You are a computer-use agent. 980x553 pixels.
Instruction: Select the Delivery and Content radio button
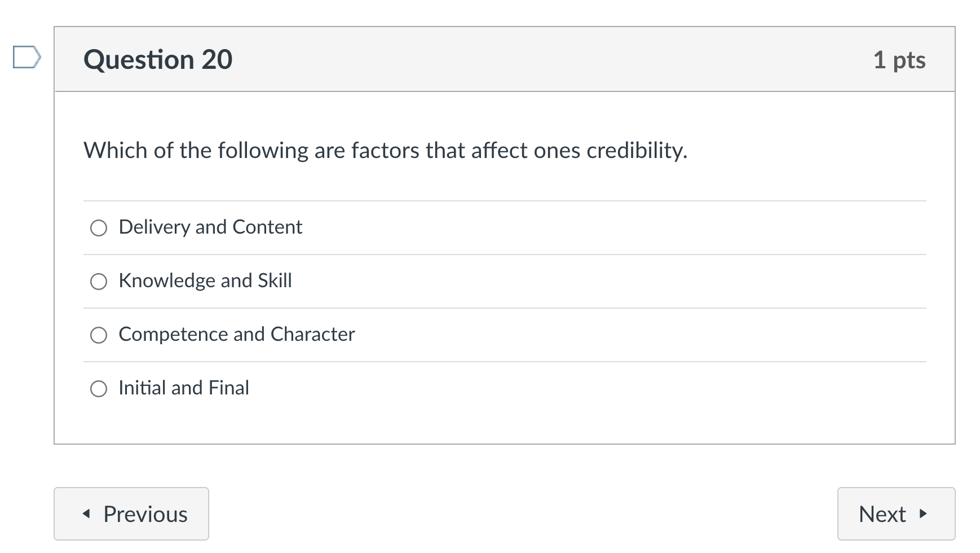[99, 228]
